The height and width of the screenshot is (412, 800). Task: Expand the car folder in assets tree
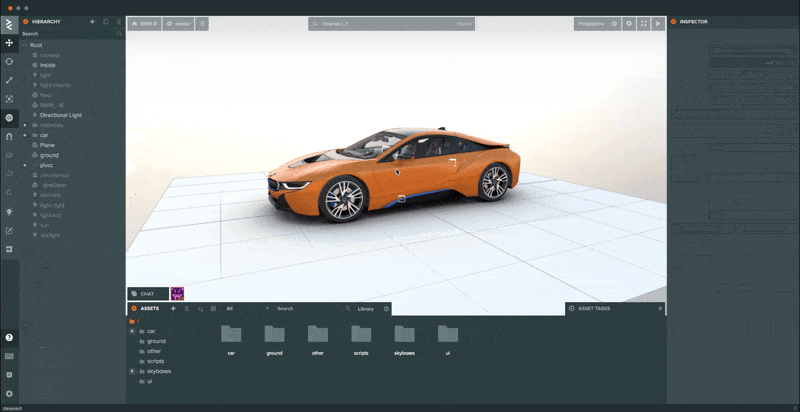coord(132,331)
